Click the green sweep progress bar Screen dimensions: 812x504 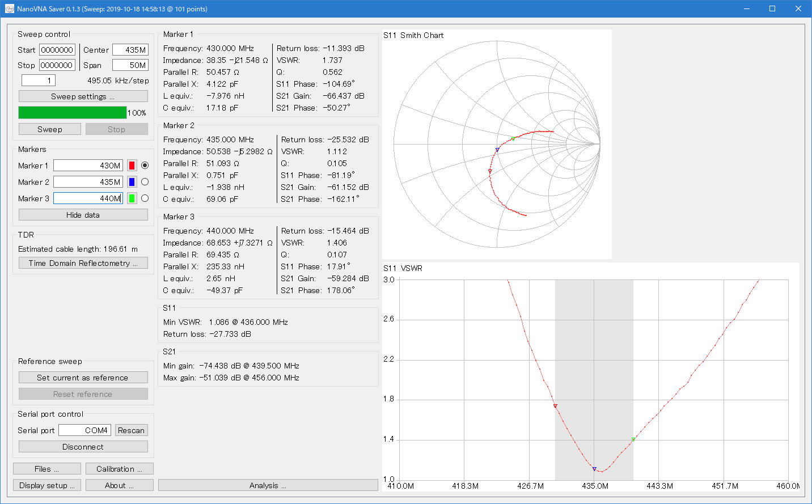[x=73, y=112]
